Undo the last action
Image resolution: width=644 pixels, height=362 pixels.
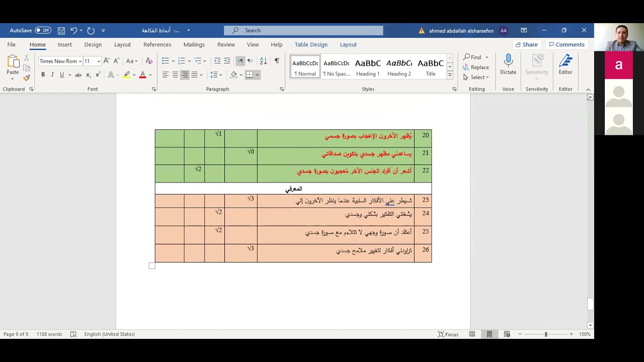[x=73, y=30]
